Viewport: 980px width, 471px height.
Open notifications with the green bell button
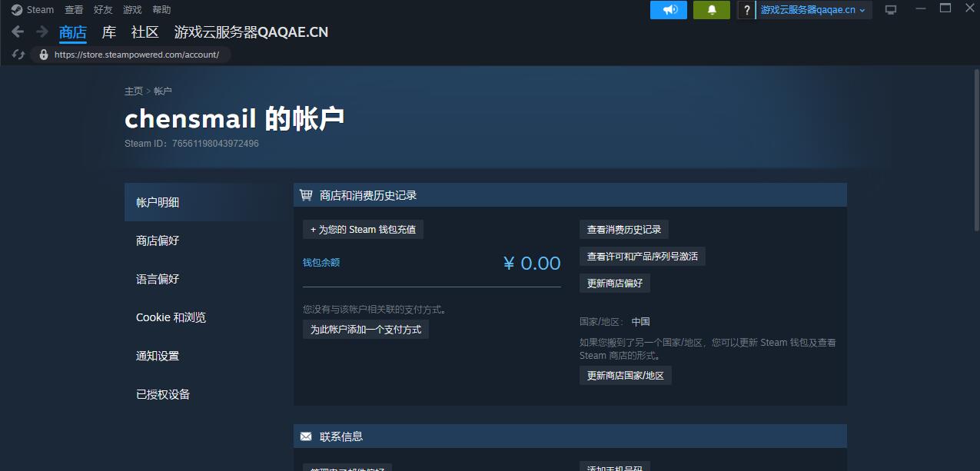point(712,10)
